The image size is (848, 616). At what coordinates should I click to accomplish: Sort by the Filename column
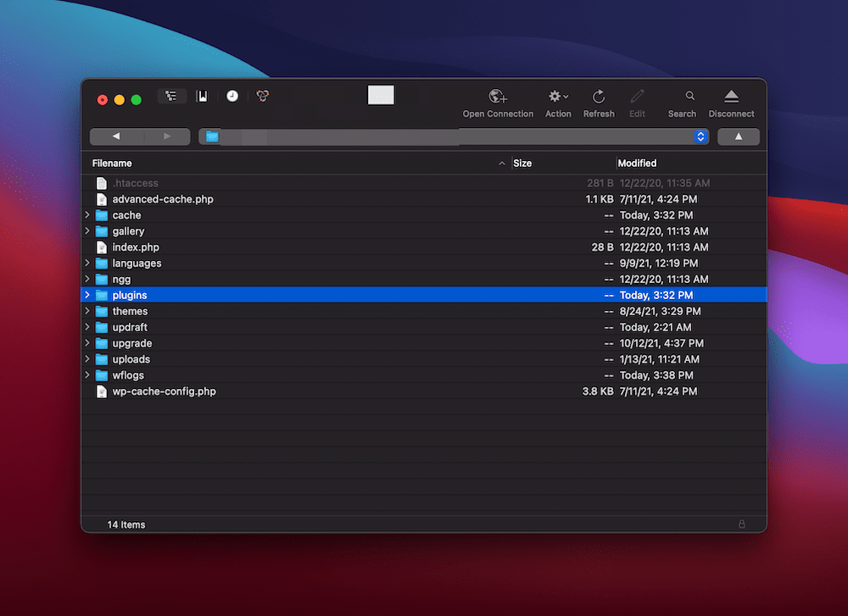click(112, 164)
